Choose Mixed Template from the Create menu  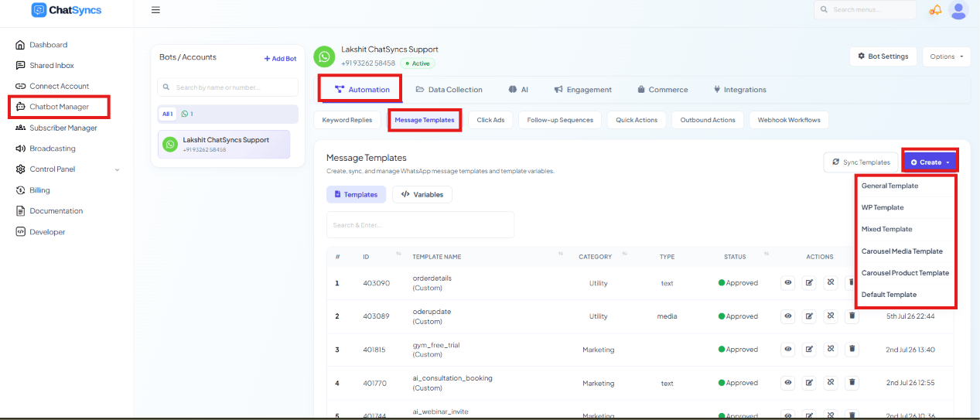(887, 229)
